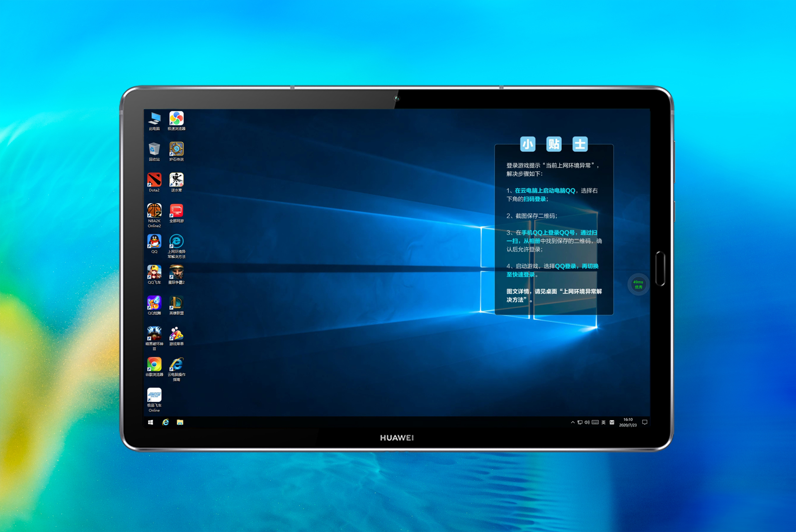
Task: Click the 贴 tile in tips header
Action: point(554,144)
